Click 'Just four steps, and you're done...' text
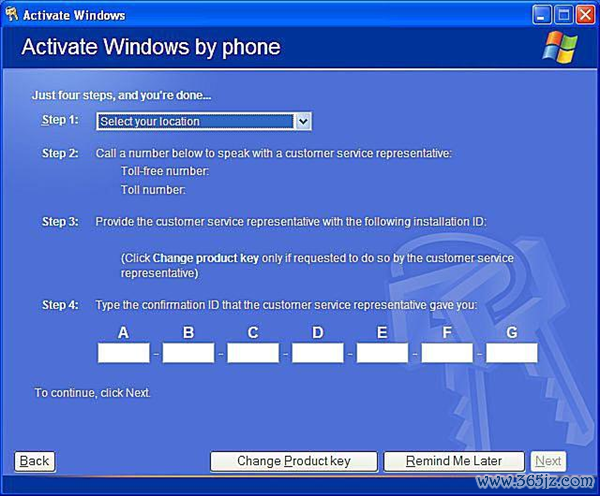The width and height of the screenshot is (600, 496). [x=121, y=95]
